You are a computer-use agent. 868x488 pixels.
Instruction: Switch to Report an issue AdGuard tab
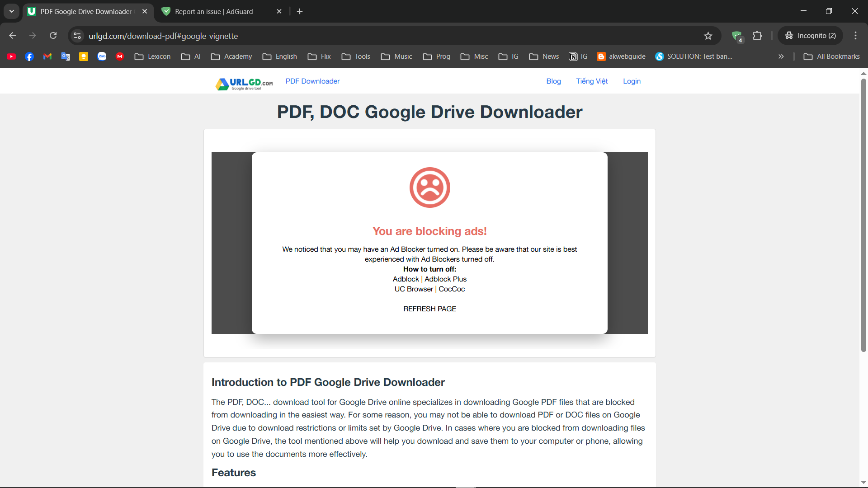[x=214, y=11]
